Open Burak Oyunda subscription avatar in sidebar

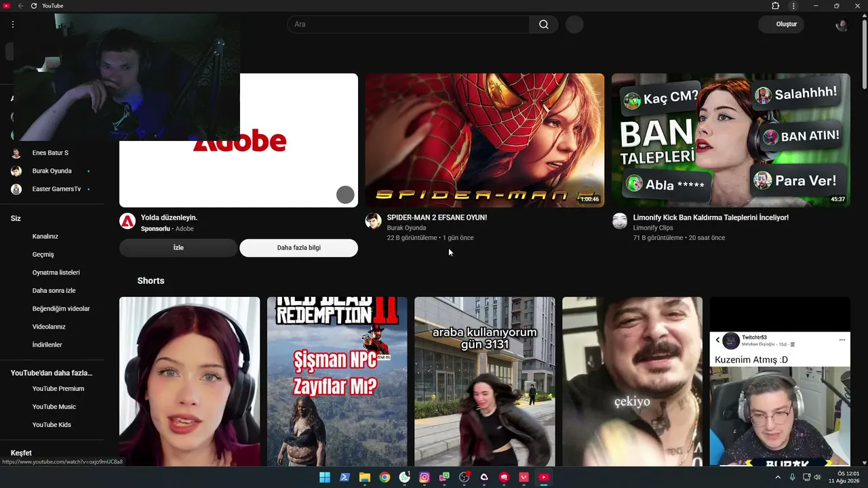(16, 171)
